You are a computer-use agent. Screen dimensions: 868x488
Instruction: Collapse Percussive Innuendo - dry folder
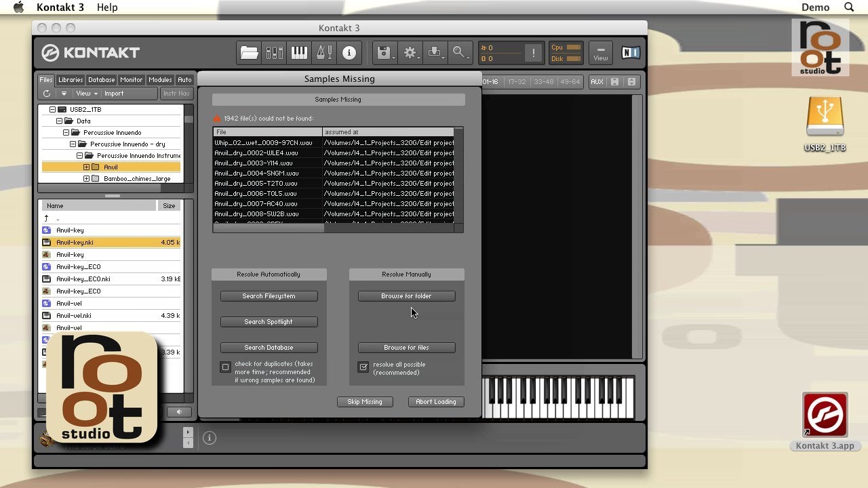pos(73,144)
